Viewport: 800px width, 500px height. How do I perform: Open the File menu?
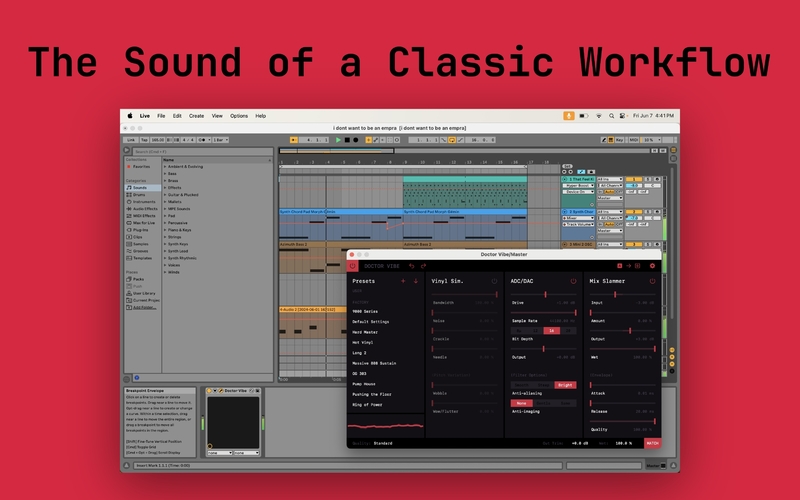(x=161, y=116)
